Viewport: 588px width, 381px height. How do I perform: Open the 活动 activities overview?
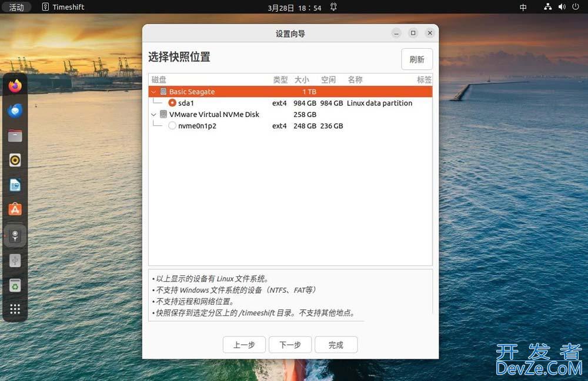click(16, 7)
